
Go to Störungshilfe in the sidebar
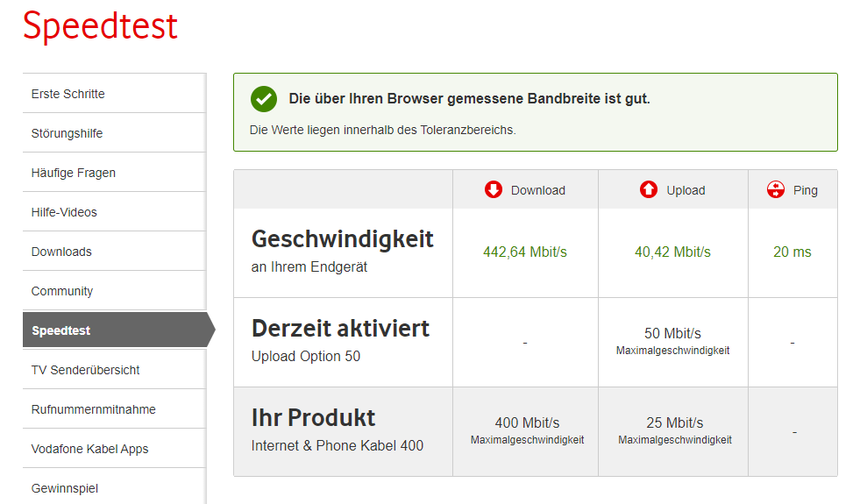(x=68, y=133)
